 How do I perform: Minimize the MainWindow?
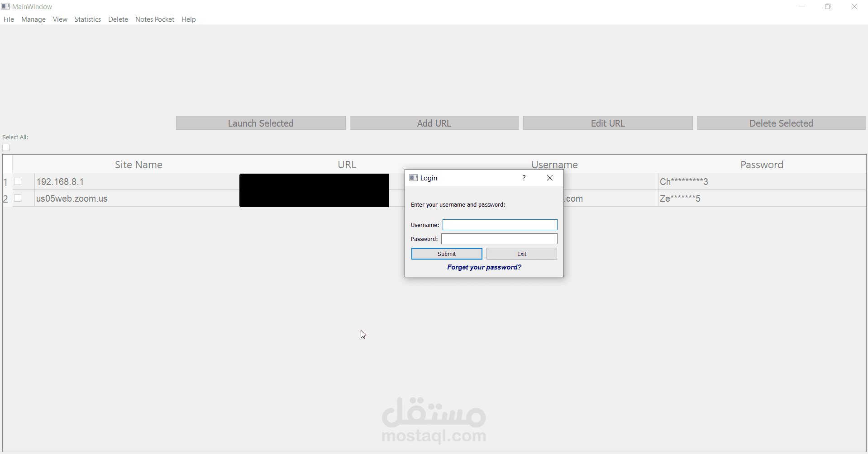[x=801, y=6]
